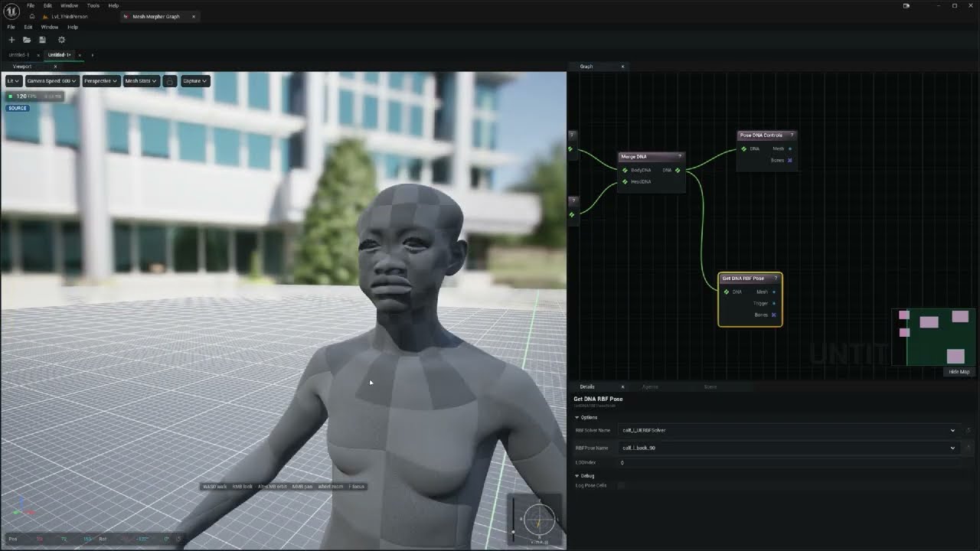The height and width of the screenshot is (551, 980).
Task: Open Help menu in Mesh Morpher Graph bar
Action: (x=73, y=27)
